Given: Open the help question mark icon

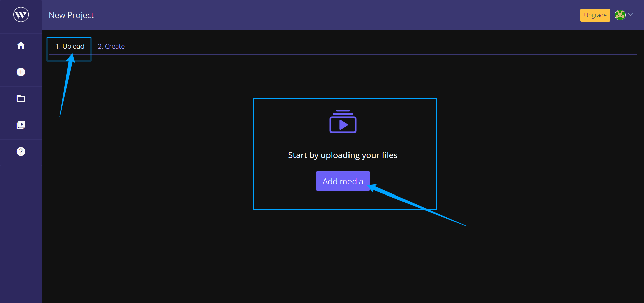Looking at the screenshot, I should coord(21,151).
